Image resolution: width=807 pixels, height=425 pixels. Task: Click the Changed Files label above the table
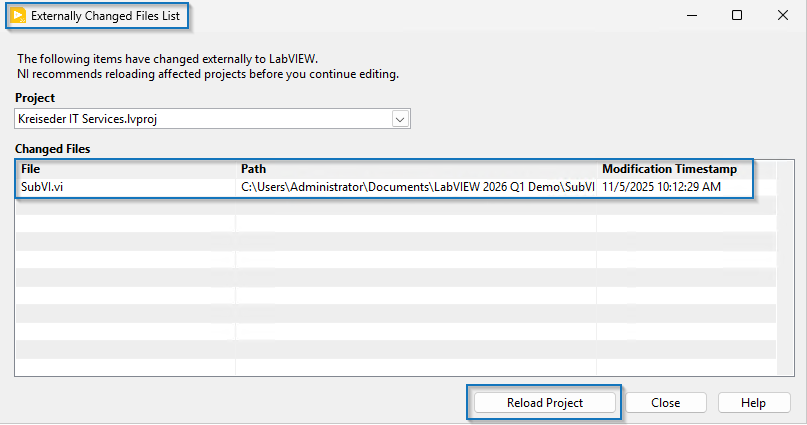(52, 149)
